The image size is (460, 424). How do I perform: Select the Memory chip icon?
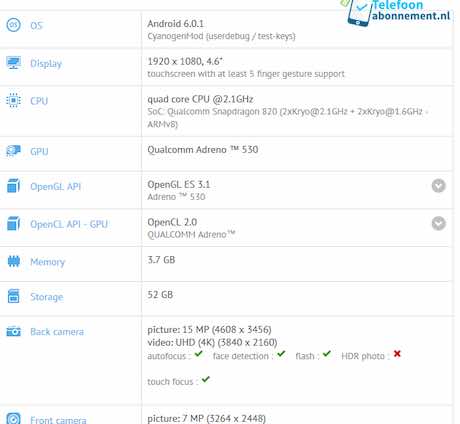coord(14,261)
